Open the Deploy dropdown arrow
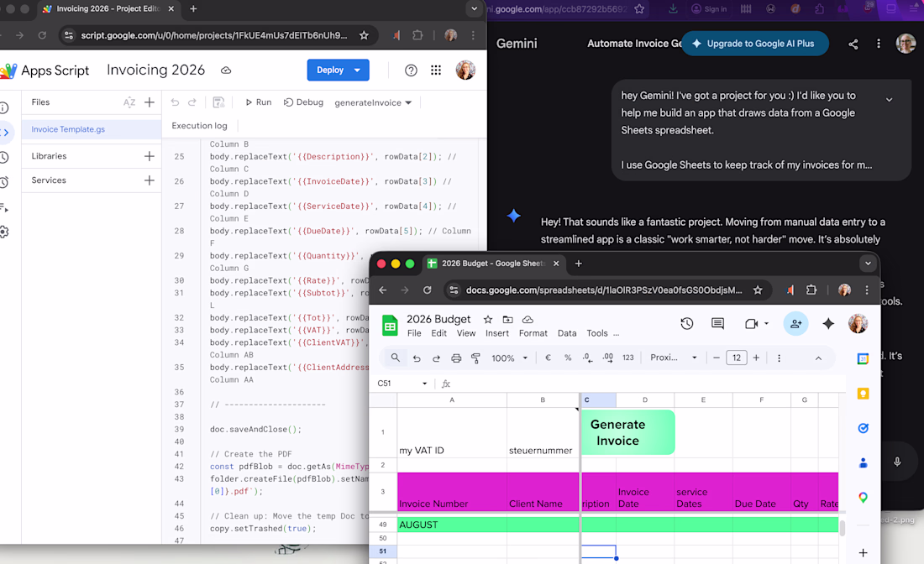Image resolution: width=924 pixels, height=564 pixels. (357, 70)
